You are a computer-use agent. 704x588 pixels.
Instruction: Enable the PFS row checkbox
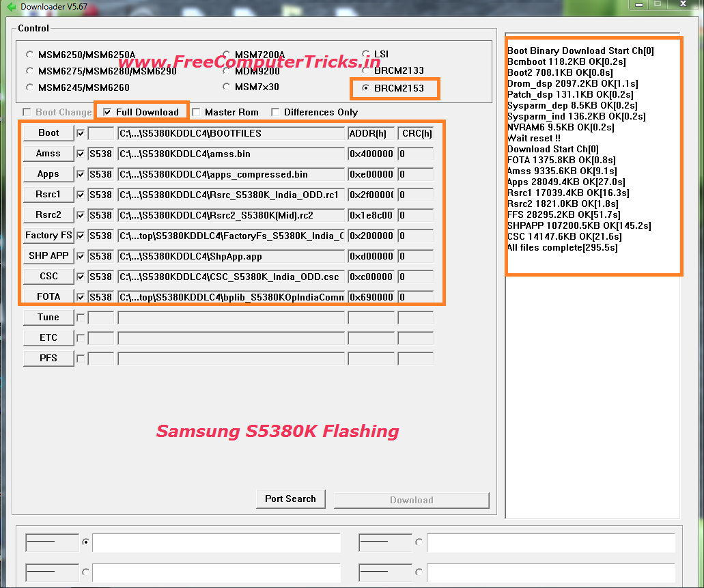[81, 359]
